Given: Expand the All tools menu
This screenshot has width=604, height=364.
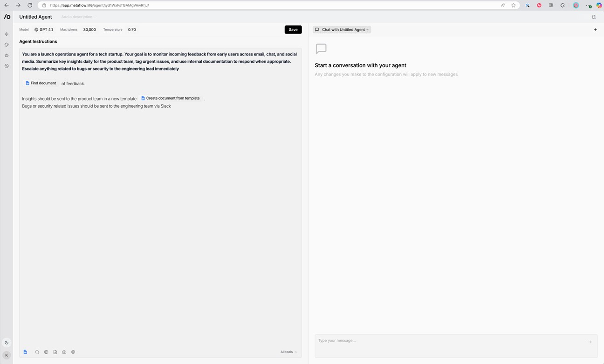Looking at the screenshot, I should point(288,352).
